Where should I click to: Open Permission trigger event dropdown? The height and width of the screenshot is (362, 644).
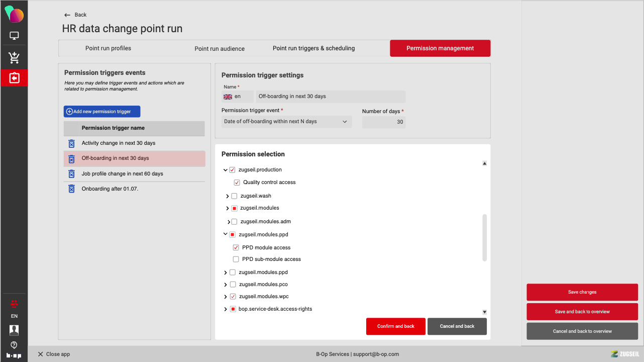pos(286,122)
